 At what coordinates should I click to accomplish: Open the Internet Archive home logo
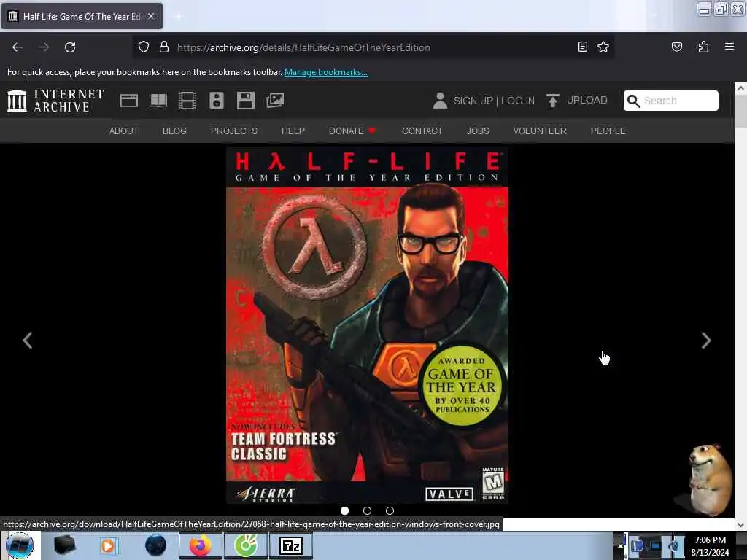[55, 101]
